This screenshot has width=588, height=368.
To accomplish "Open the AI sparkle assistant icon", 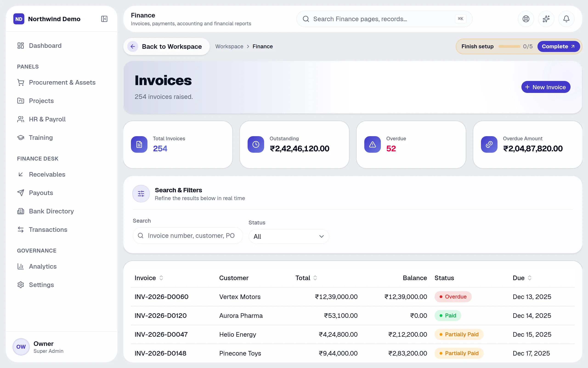I will [x=546, y=19].
